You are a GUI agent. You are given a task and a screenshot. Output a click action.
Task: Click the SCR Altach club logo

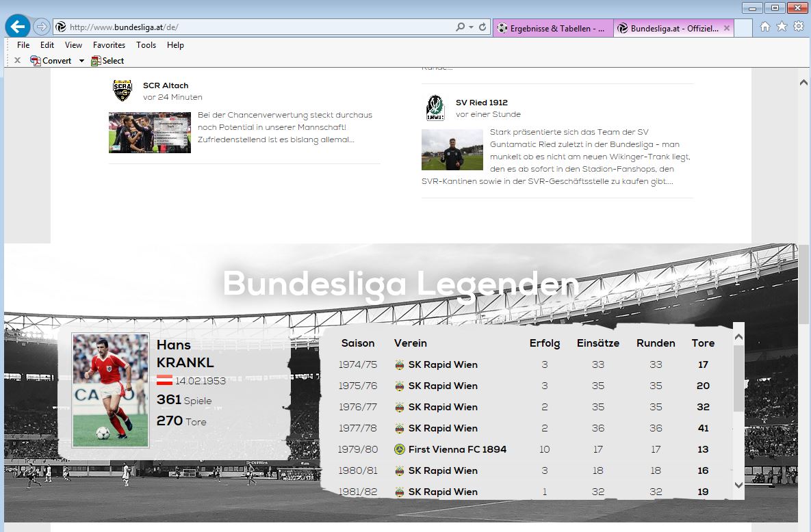click(x=123, y=90)
